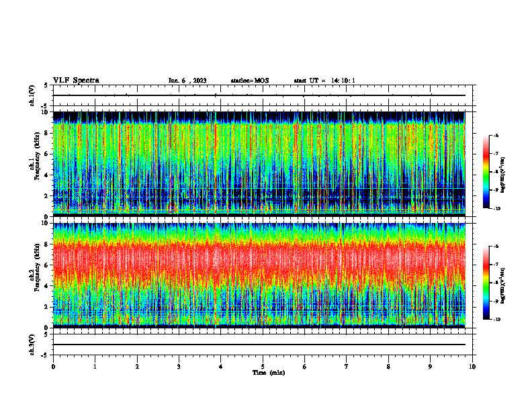Click the ch.1 spectrogram color bar

(486, 172)
